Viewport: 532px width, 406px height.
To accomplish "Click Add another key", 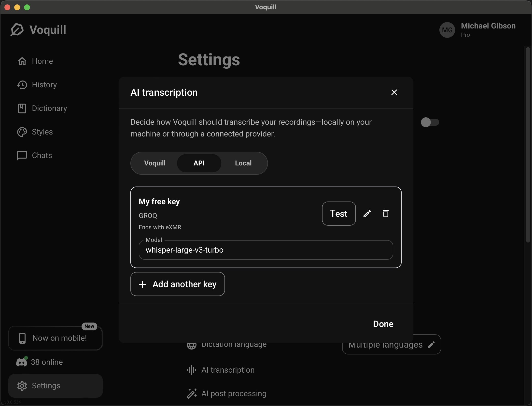I will coord(177,284).
